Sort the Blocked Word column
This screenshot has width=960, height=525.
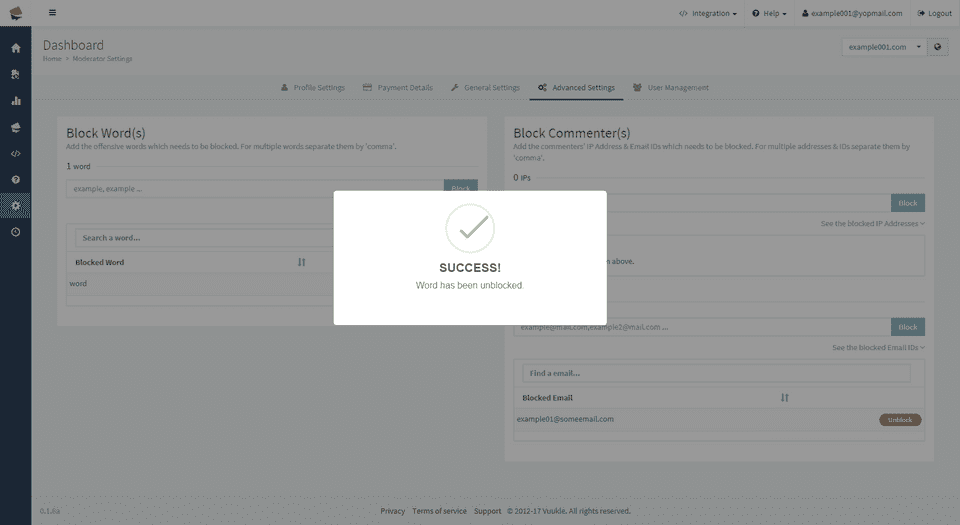(x=301, y=262)
